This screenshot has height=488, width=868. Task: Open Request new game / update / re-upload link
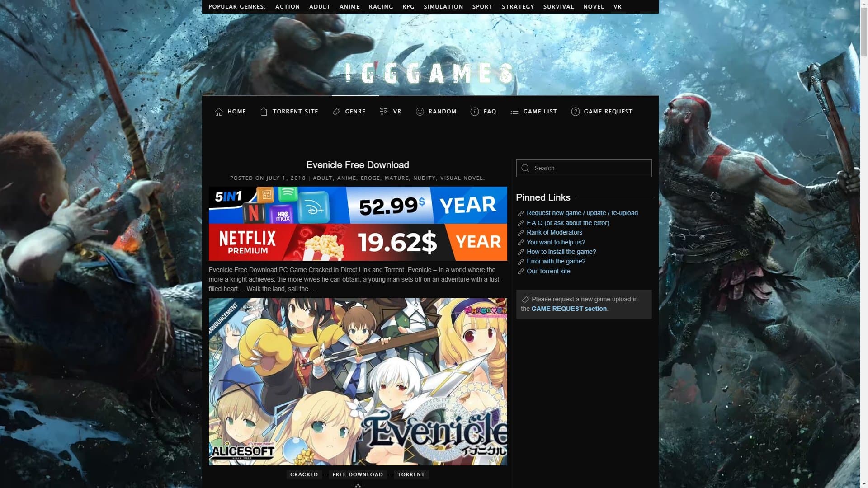click(582, 213)
